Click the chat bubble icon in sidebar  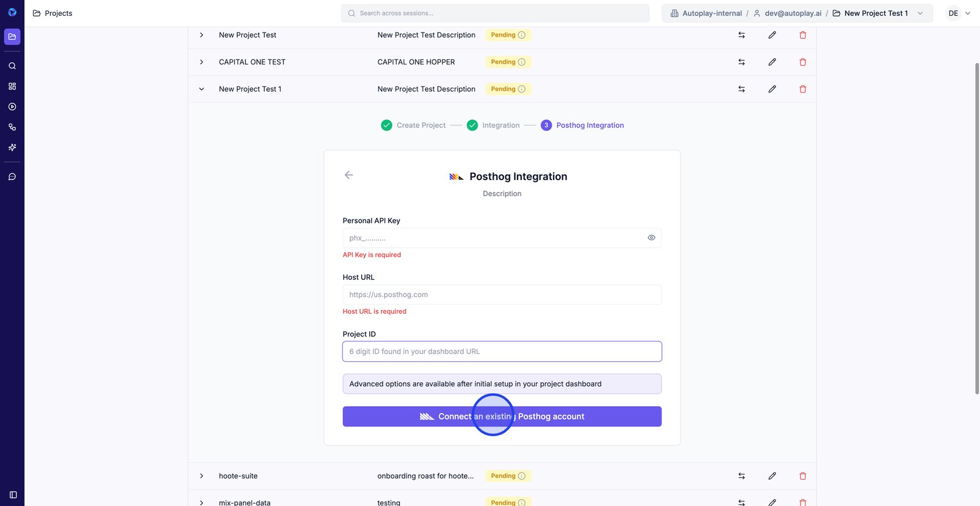[12, 177]
